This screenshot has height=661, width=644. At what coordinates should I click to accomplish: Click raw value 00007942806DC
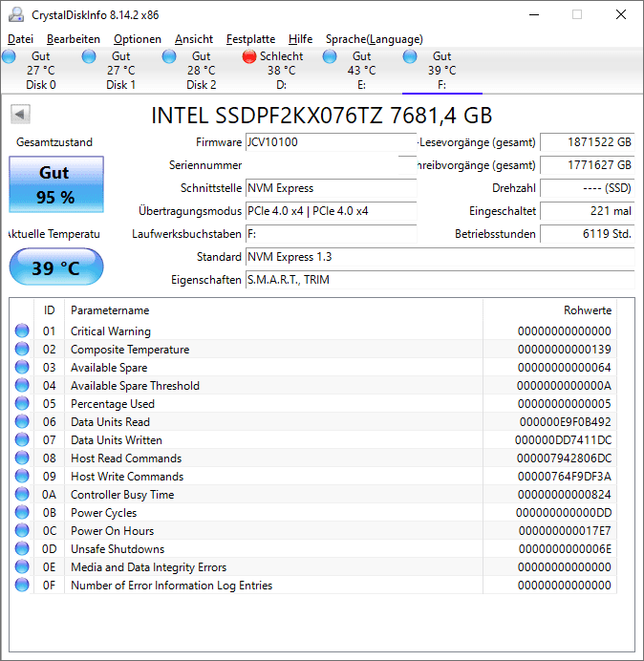(565, 458)
